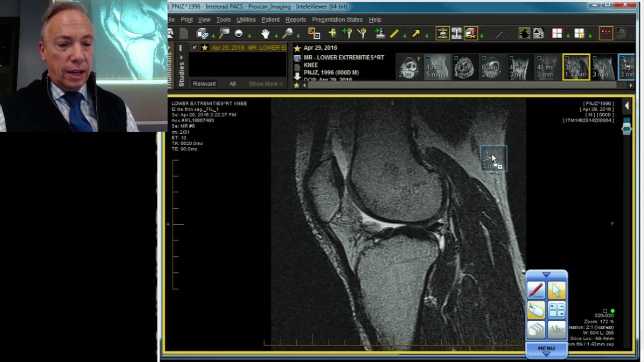Click the stacked layers icon in palette
This screenshot has height=362, width=644.
click(536, 330)
